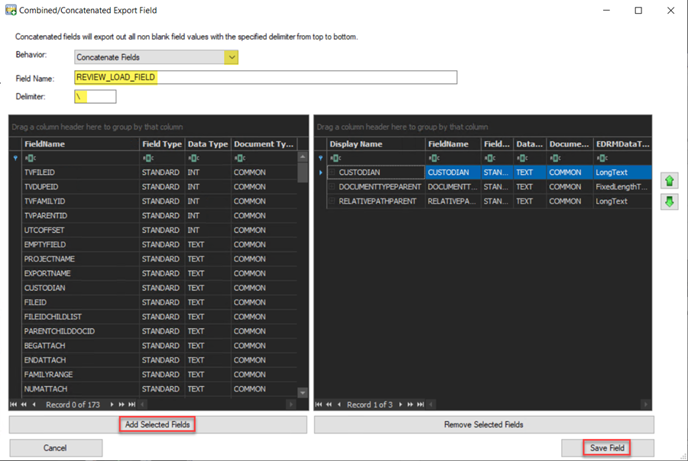Screen dimensions: 688x461
Task: Expand the DOCUMENTTYPEPARENT row
Action: (x=332, y=187)
